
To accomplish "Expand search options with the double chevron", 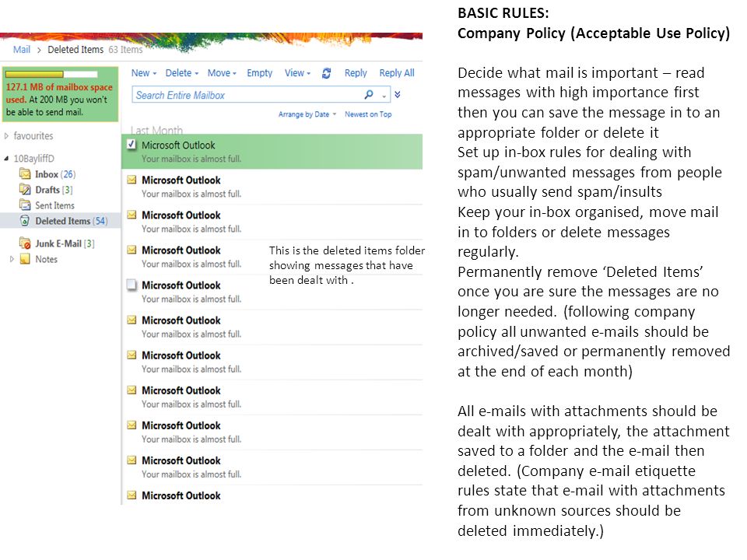I will coord(398,94).
